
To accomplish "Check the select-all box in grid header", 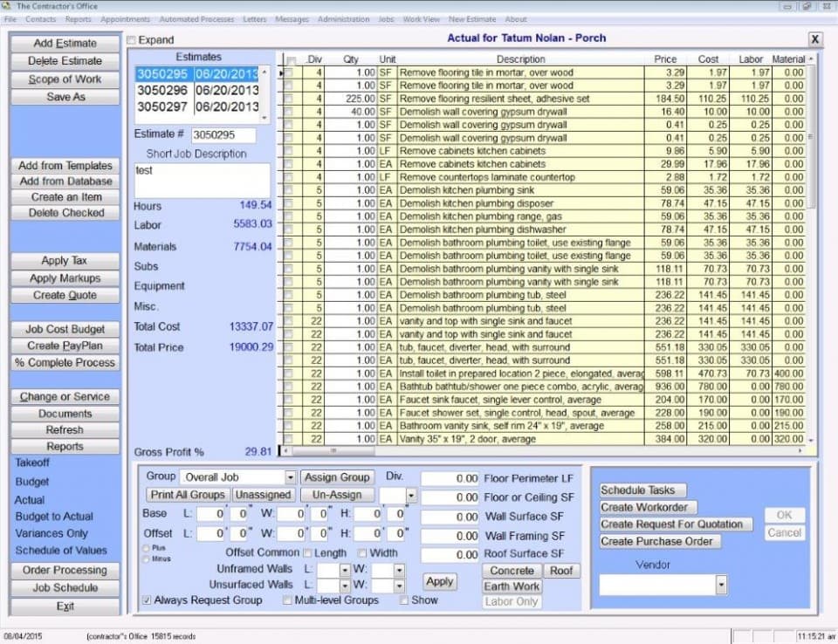I will [x=292, y=60].
